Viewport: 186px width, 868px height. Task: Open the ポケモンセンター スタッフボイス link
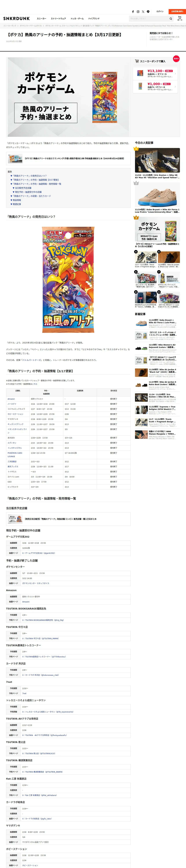tap(35, 583)
